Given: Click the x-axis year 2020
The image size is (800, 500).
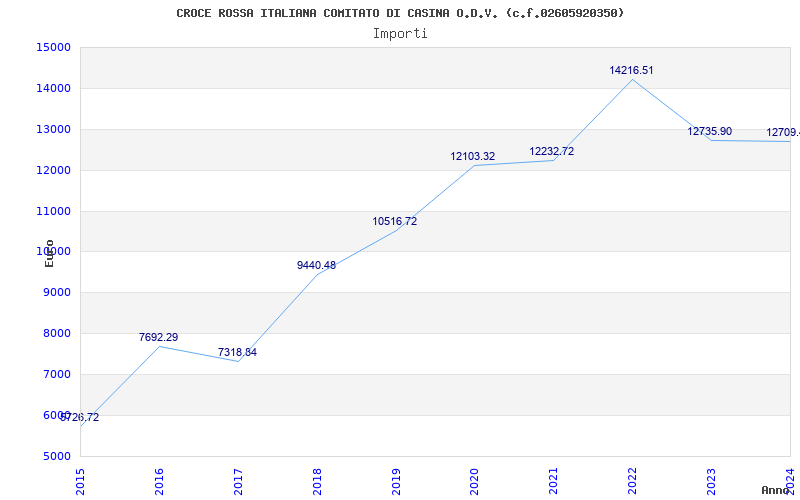Looking at the screenshot, I should pyautogui.click(x=474, y=482).
